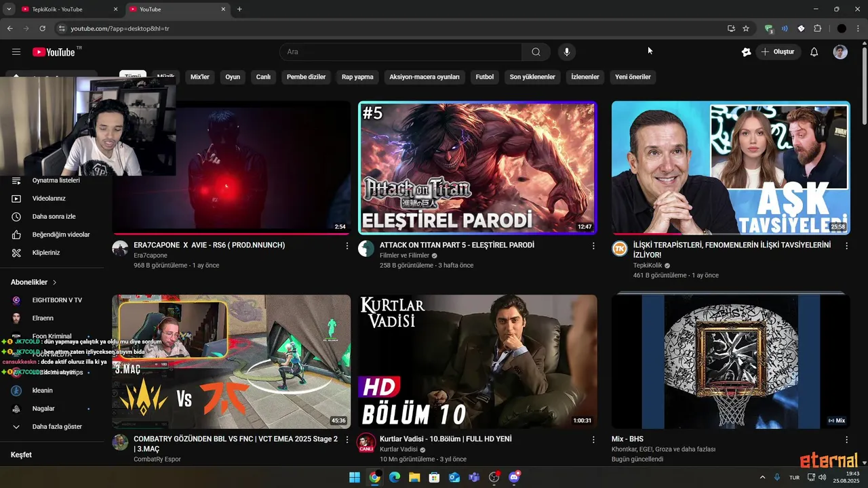Select the Oyun filter chip
868x488 pixels.
click(233, 77)
